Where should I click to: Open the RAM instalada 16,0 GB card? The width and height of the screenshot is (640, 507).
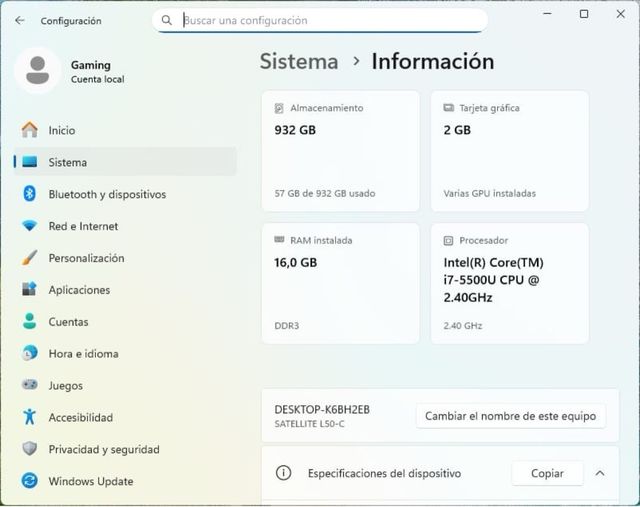(340, 283)
